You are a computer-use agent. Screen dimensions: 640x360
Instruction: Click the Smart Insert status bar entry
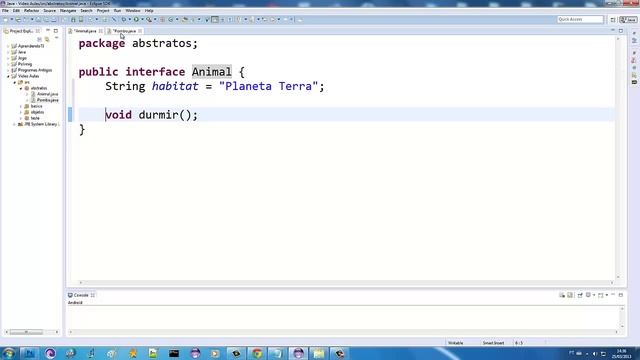493,343
